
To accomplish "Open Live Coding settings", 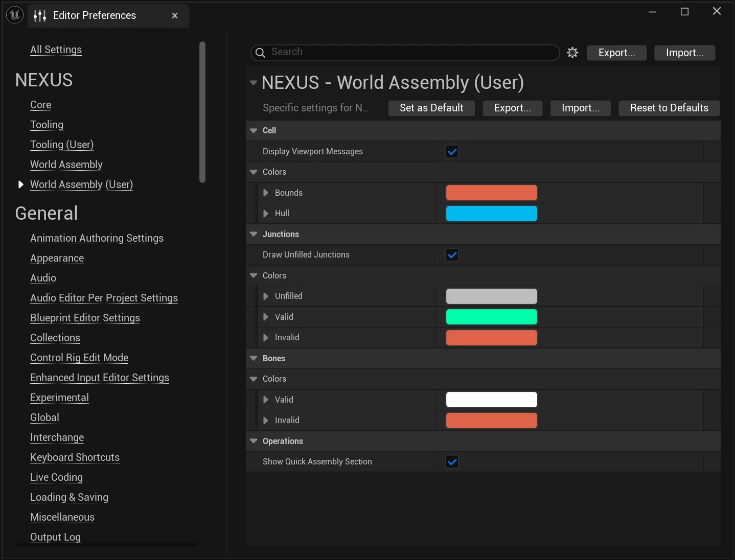I will 56,477.
